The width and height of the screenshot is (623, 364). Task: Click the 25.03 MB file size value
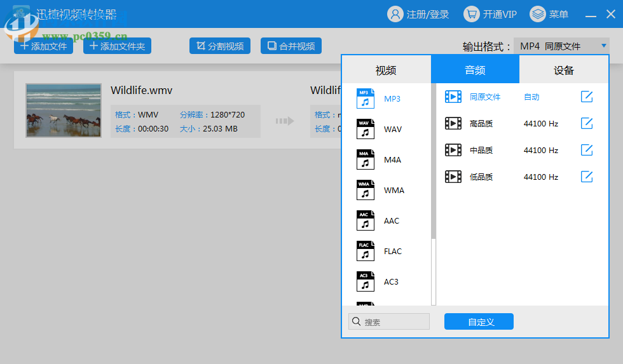coord(220,128)
